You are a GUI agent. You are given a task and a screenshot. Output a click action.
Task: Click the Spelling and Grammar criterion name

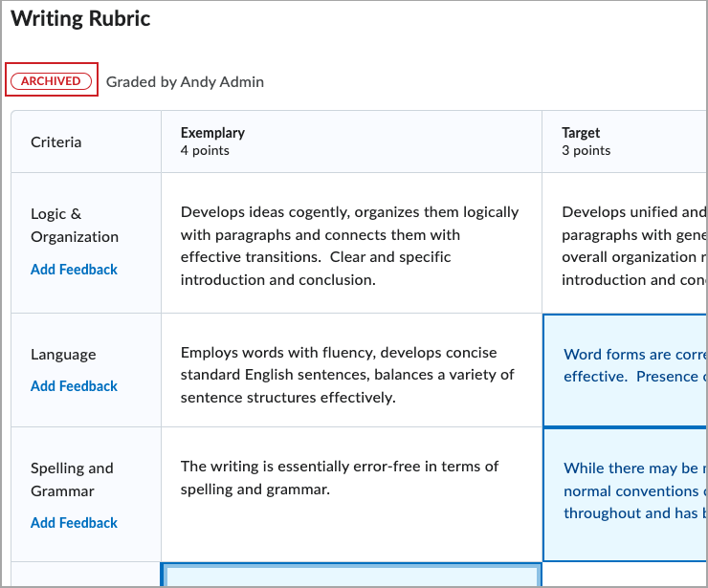72,480
